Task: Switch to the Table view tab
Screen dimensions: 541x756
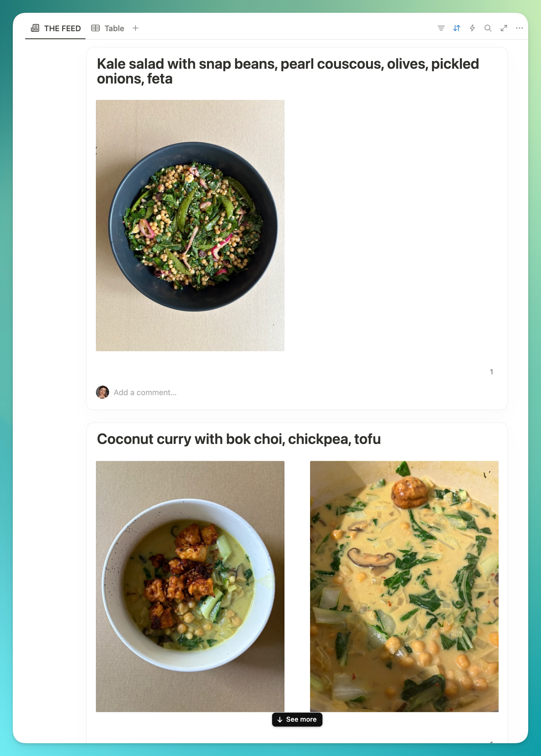Action: (108, 28)
